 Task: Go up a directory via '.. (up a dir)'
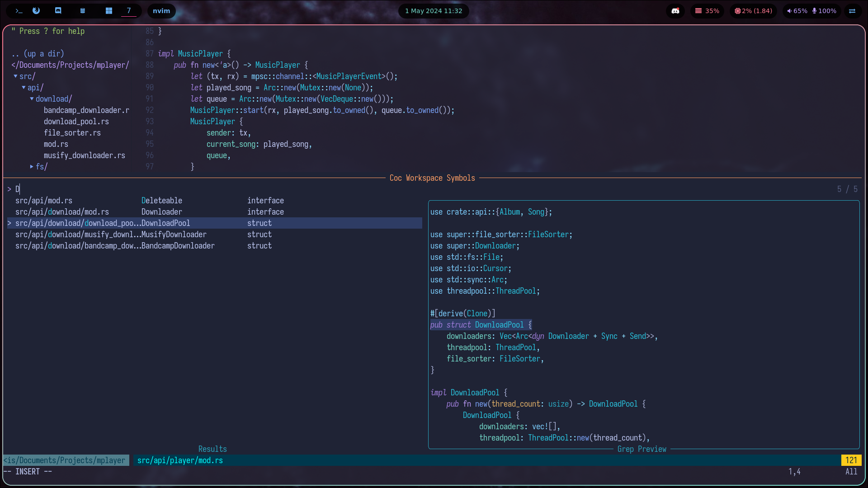(38, 54)
